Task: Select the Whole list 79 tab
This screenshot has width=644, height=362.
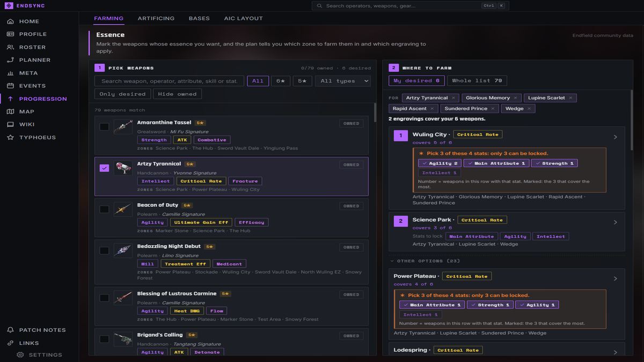Action: tap(477, 81)
